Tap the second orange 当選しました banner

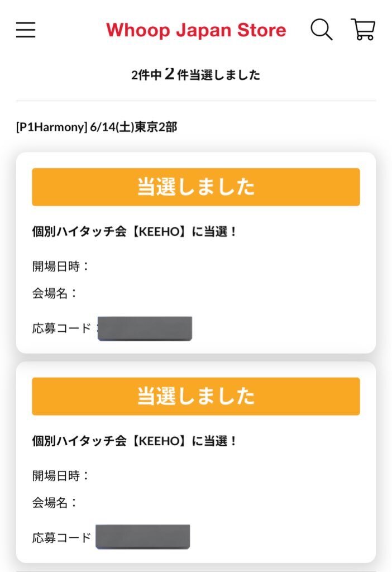196,396
